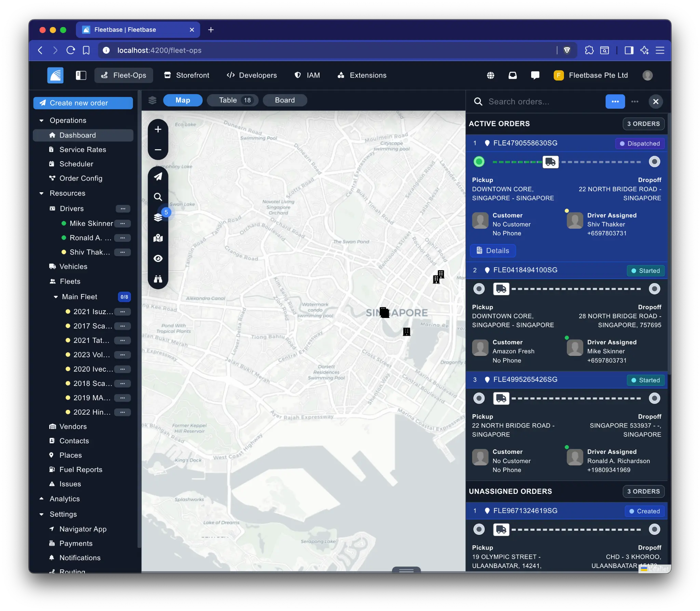Viewport: 700px width, 611px height.
Task: Select the map layers tool with badge 5
Action: point(158,217)
